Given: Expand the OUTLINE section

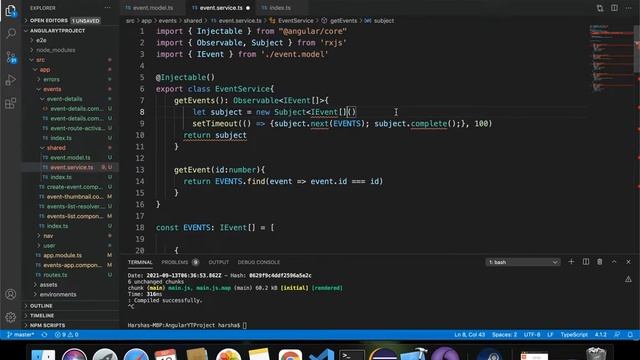Looking at the screenshot, I should point(41,306).
